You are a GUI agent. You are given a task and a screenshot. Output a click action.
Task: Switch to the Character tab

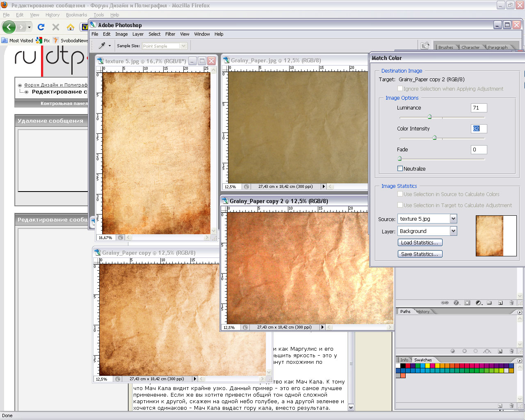[x=470, y=47]
